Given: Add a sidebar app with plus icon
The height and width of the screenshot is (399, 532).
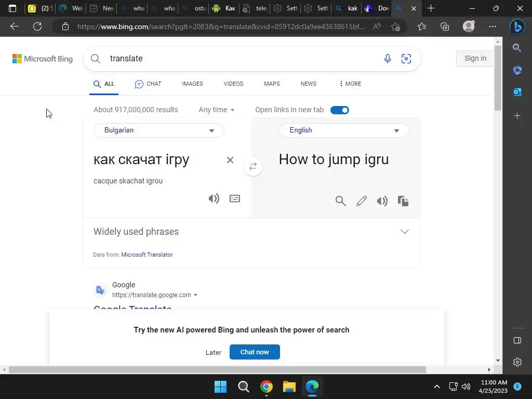Looking at the screenshot, I should pyautogui.click(x=517, y=116).
